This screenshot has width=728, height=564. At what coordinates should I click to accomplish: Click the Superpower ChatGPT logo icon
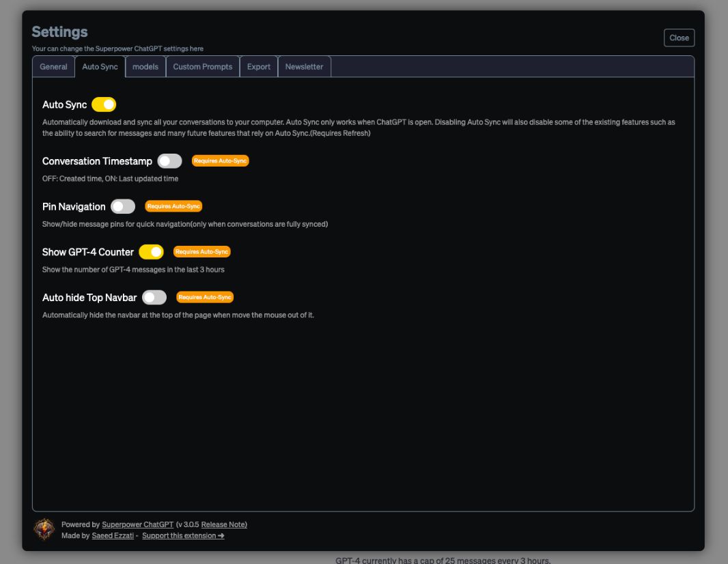(44, 529)
